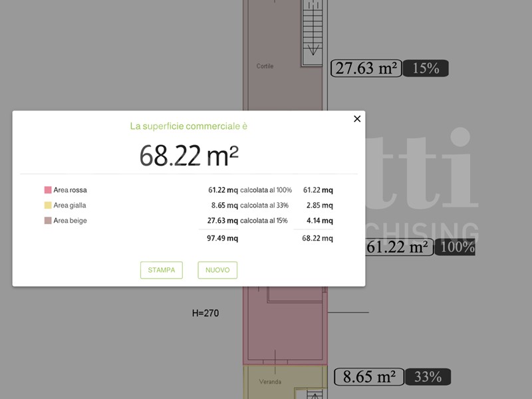Screen dimensions: 532x399
Task: Click the 100% percentage badge
Action: click(x=456, y=247)
